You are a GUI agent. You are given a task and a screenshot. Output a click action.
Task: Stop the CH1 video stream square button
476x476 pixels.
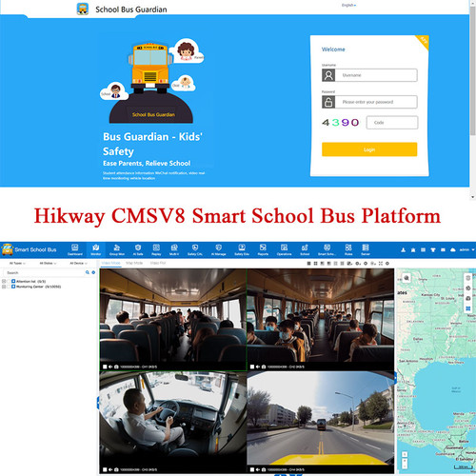click(105, 367)
